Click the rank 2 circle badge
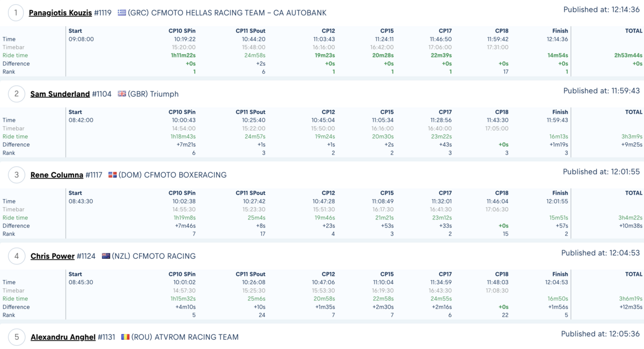 (x=17, y=93)
